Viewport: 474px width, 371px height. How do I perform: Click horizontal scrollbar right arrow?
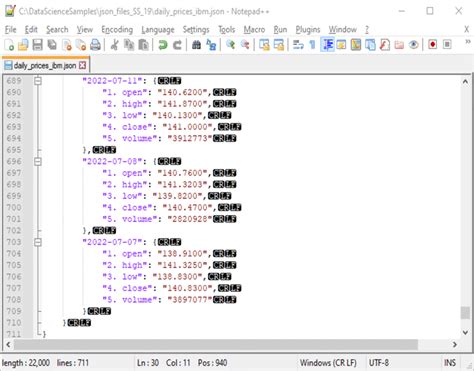(455, 344)
